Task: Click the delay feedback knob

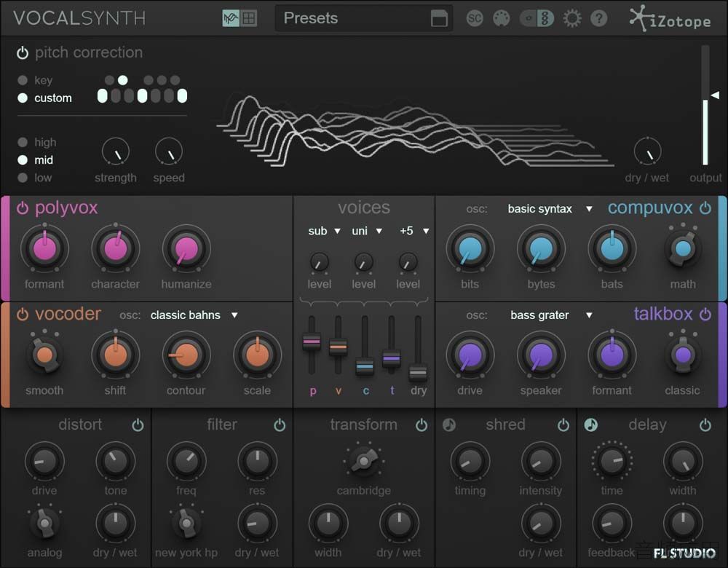Action: click(x=612, y=524)
